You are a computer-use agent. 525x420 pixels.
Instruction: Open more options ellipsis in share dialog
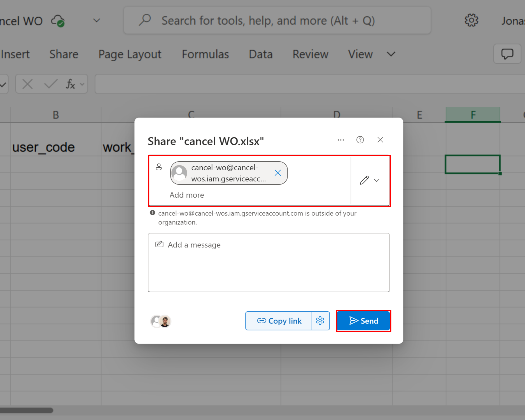coord(341,140)
